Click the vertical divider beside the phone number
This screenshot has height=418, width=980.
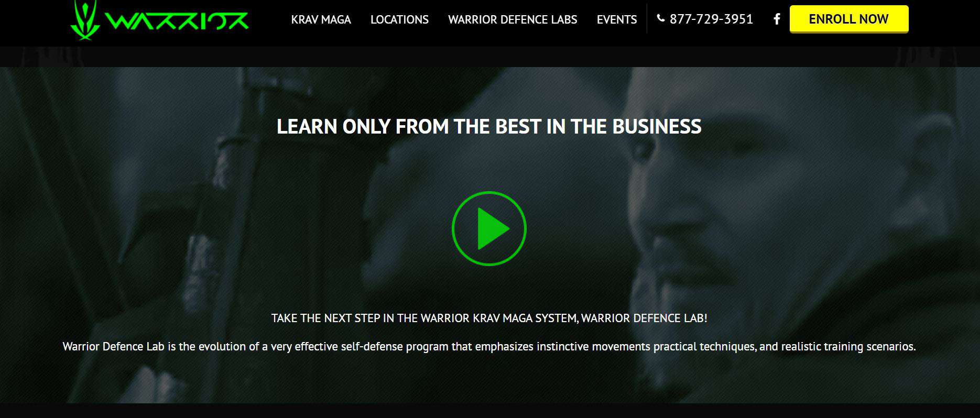(x=647, y=19)
